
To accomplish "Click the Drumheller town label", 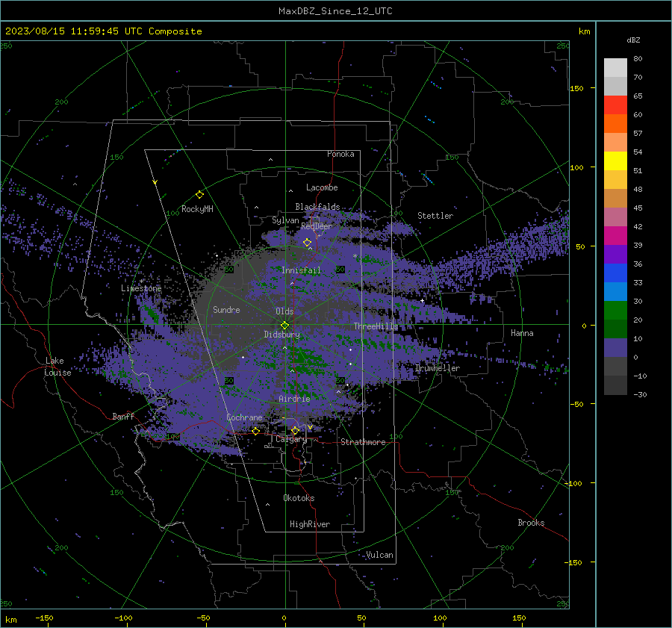I will 437,368.
